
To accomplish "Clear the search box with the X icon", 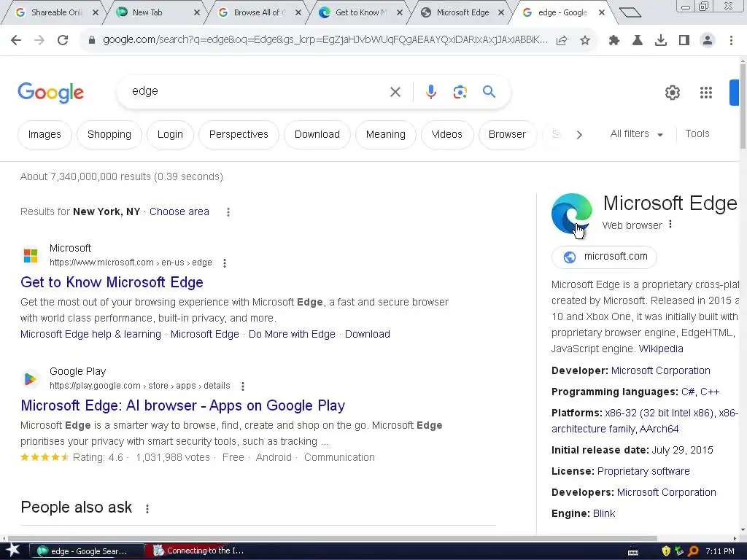I will click(395, 91).
